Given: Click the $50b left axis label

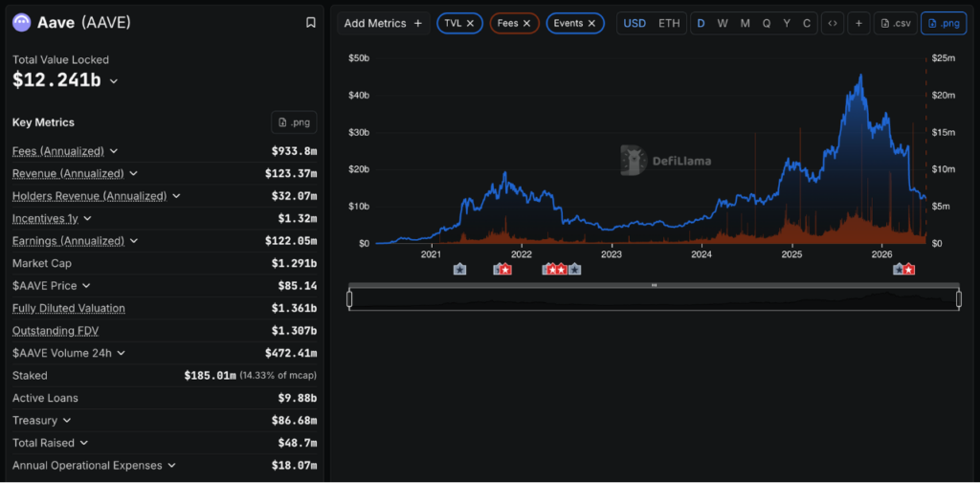Looking at the screenshot, I should (359, 58).
